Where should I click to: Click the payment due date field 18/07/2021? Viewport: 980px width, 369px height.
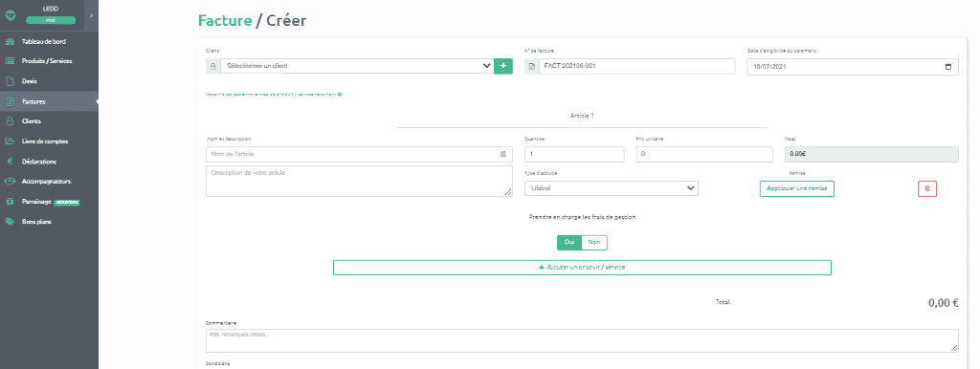(853, 67)
